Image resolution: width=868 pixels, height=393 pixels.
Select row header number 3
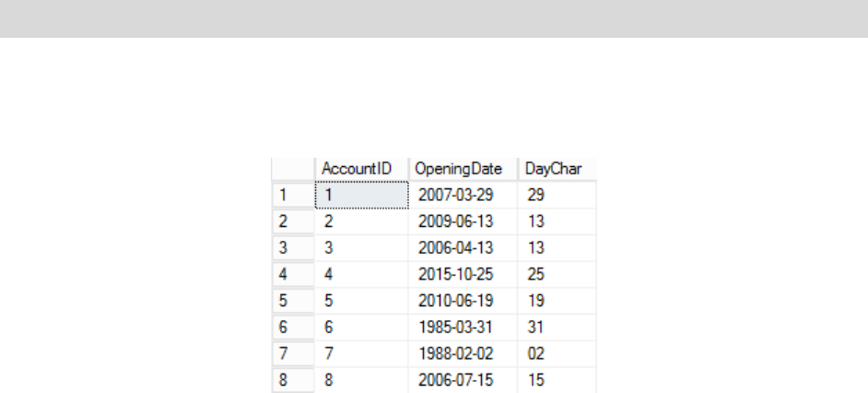pyautogui.click(x=292, y=247)
